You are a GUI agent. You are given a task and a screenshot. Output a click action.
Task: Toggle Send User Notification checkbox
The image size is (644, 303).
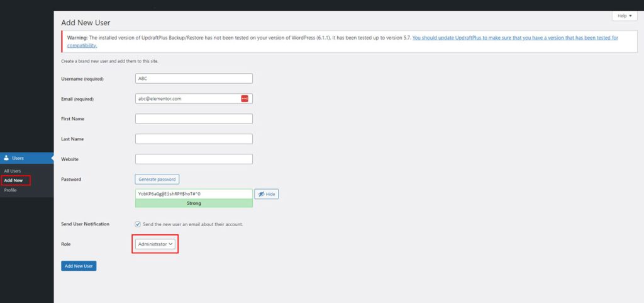(x=138, y=224)
